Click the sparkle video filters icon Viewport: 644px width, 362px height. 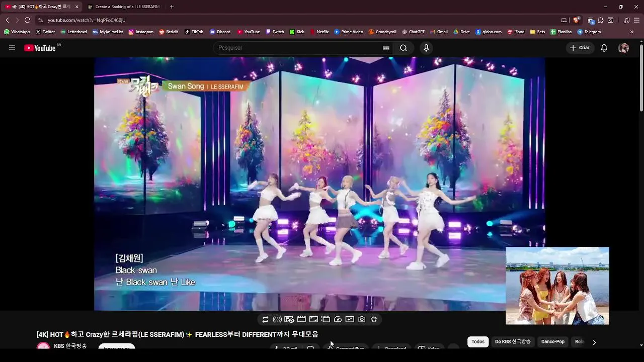tap(350, 319)
